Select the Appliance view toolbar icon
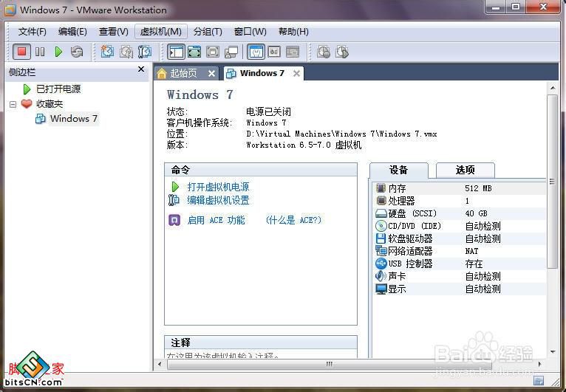The height and width of the screenshot is (392, 566). coord(274,52)
